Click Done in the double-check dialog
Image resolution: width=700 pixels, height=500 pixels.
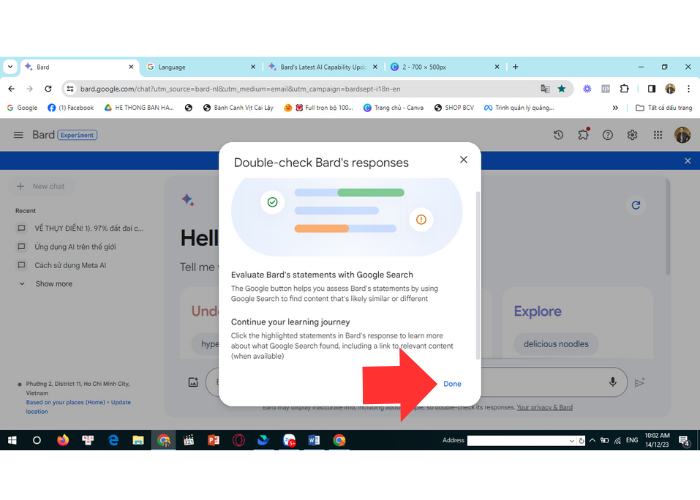point(452,384)
